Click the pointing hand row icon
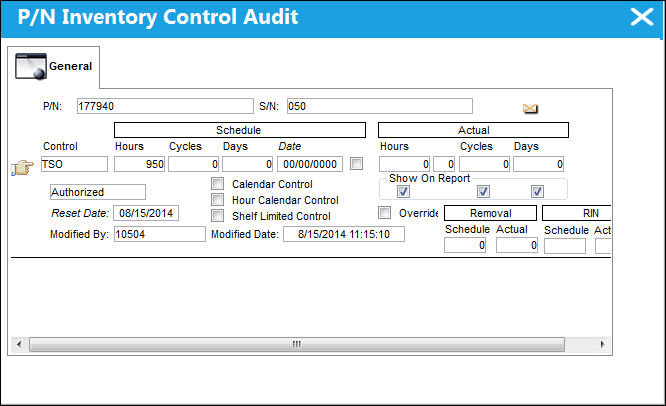666x406 pixels. coord(22,167)
